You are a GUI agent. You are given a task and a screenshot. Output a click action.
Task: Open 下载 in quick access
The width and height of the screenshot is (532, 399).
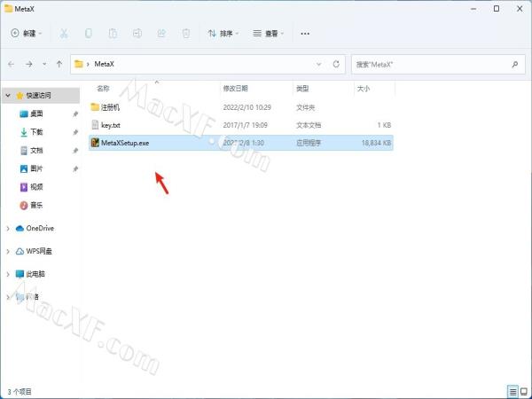(36, 132)
